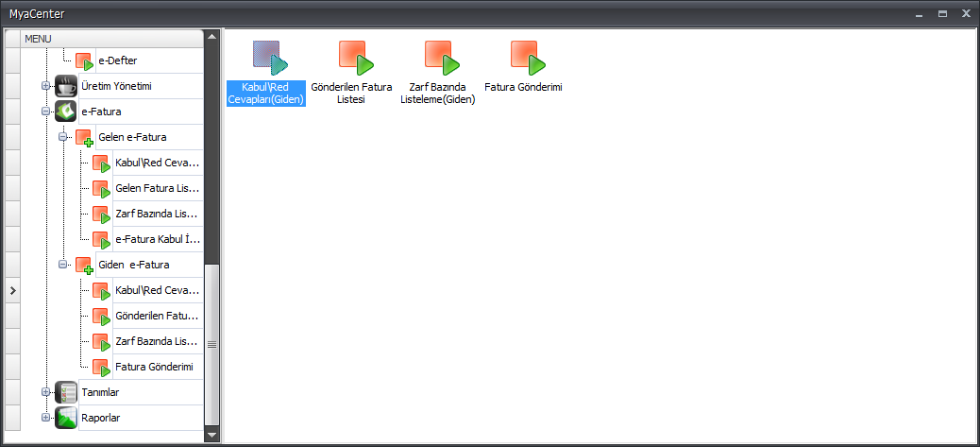The width and height of the screenshot is (980, 447).
Task: Select Giden e-Fatura label
Action: click(x=134, y=265)
